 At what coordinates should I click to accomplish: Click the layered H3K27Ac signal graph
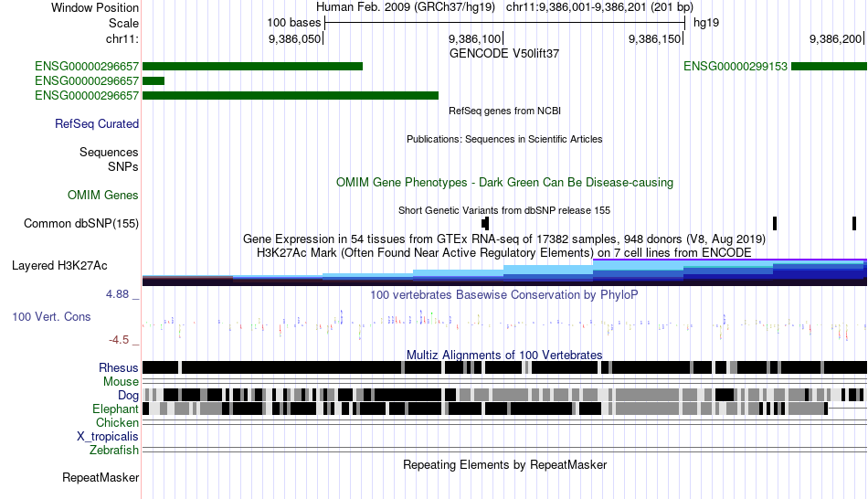point(504,272)
